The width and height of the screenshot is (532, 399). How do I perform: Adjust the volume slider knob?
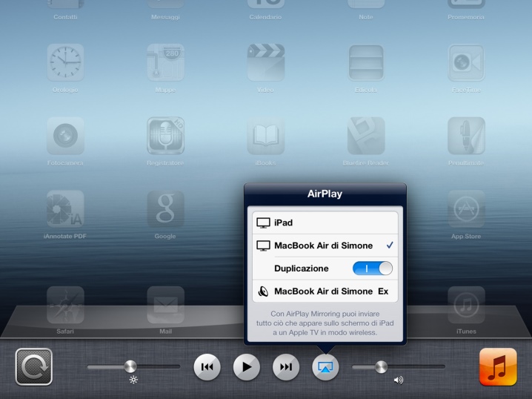click(381, 367)
